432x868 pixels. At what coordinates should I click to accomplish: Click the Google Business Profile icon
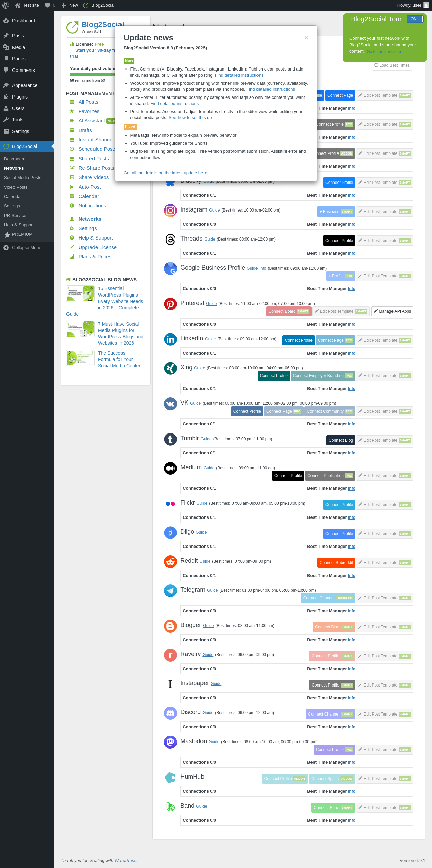click(170, 269)
